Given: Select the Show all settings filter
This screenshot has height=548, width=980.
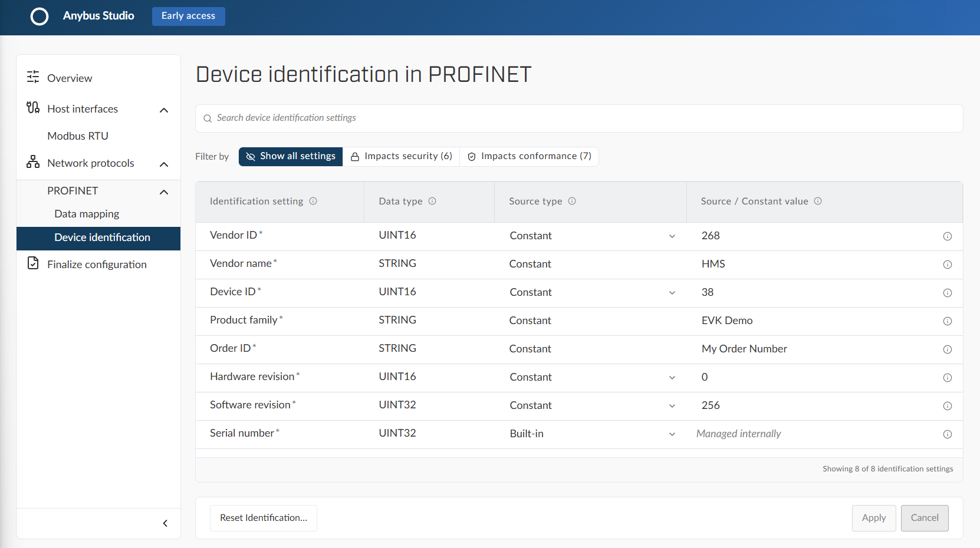Looking at the screenshot, I should coord(291,156).
